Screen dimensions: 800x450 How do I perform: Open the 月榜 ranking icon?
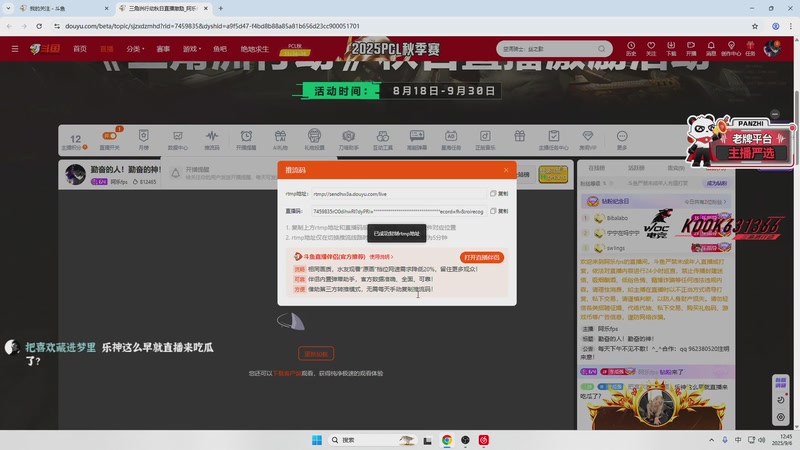point(143,139)
